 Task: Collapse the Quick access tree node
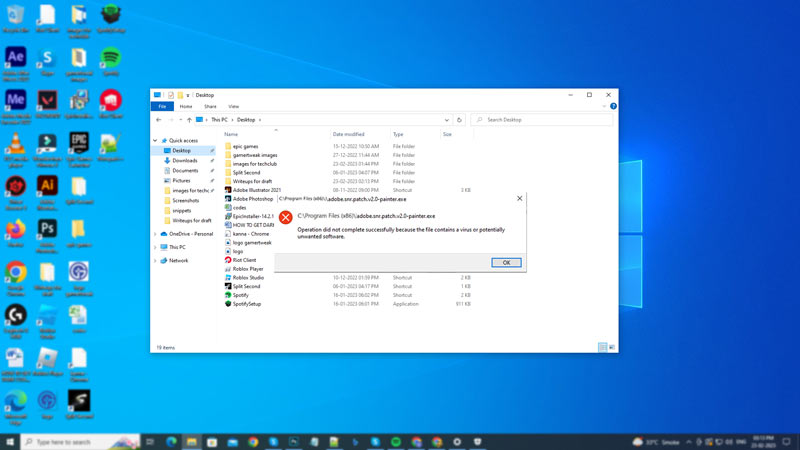[x=156, y=140]
